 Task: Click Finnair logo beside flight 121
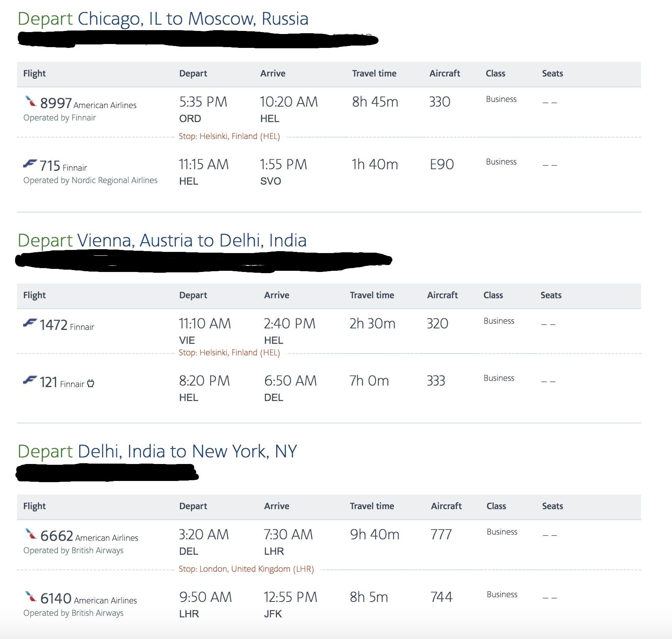(x=30, y=380)
